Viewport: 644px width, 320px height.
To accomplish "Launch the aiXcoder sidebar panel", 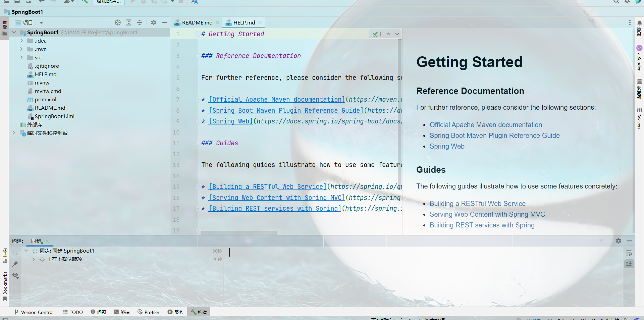I will 639,59.
